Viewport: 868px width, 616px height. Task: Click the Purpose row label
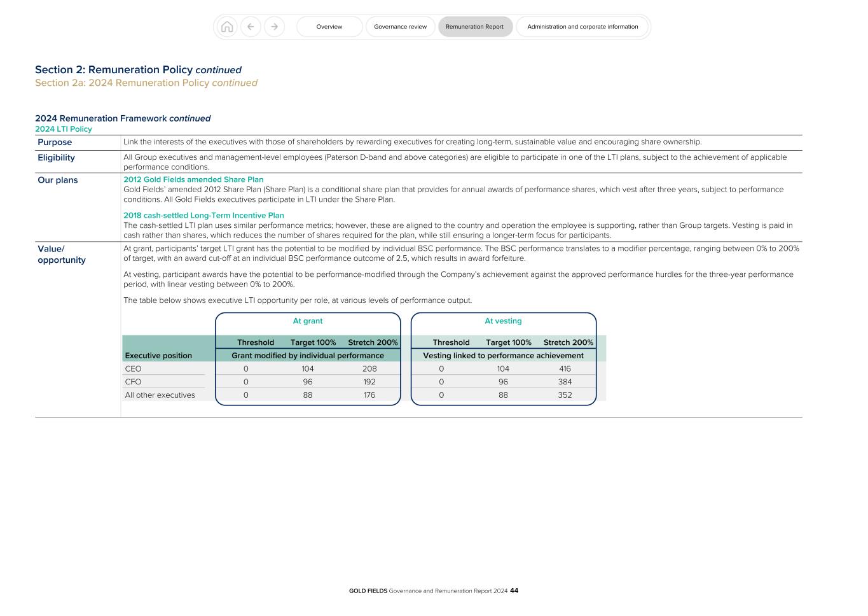(x=55, y=142)
